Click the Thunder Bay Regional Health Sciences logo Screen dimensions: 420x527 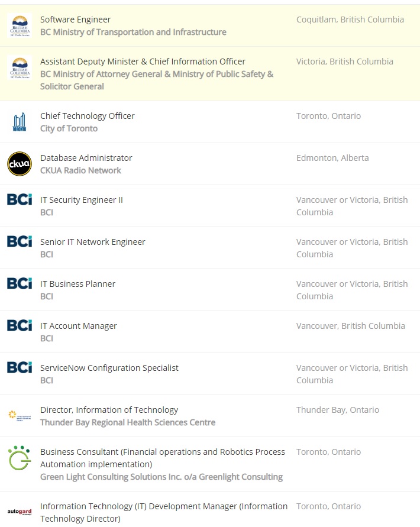tap(20, 415)
